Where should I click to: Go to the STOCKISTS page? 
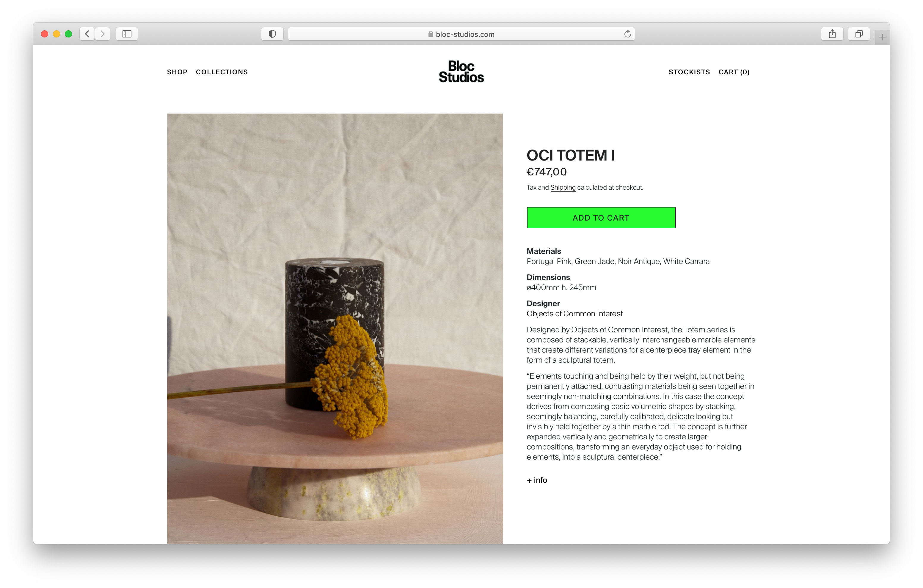[689, 72]
